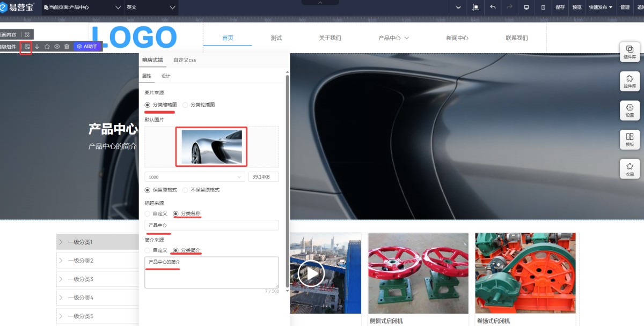Open the 英文 language dropdown
Image resolution: width=644 pixels, height=326 pixels.
click(x=151, y=8)
